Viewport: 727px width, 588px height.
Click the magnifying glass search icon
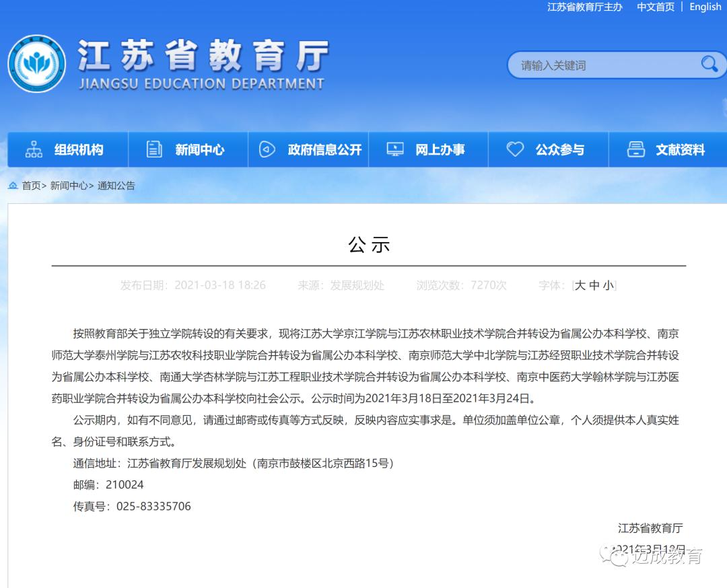coord(709,64)
